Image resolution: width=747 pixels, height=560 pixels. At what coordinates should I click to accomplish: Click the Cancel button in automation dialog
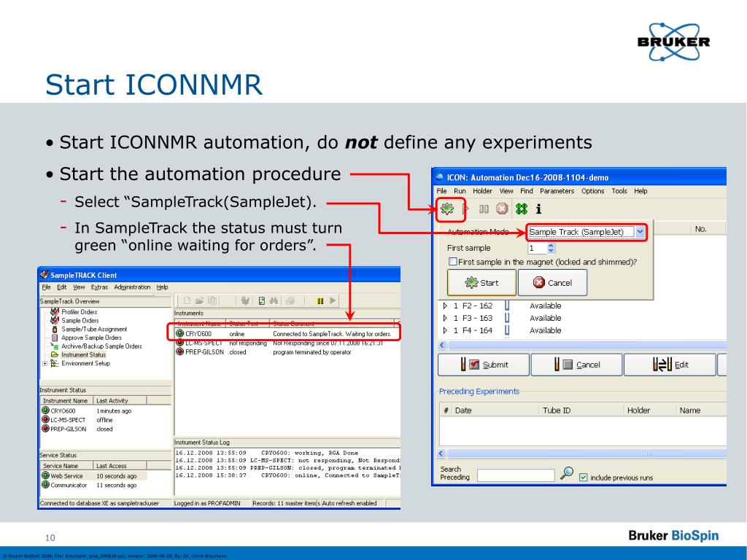(552, 282)
